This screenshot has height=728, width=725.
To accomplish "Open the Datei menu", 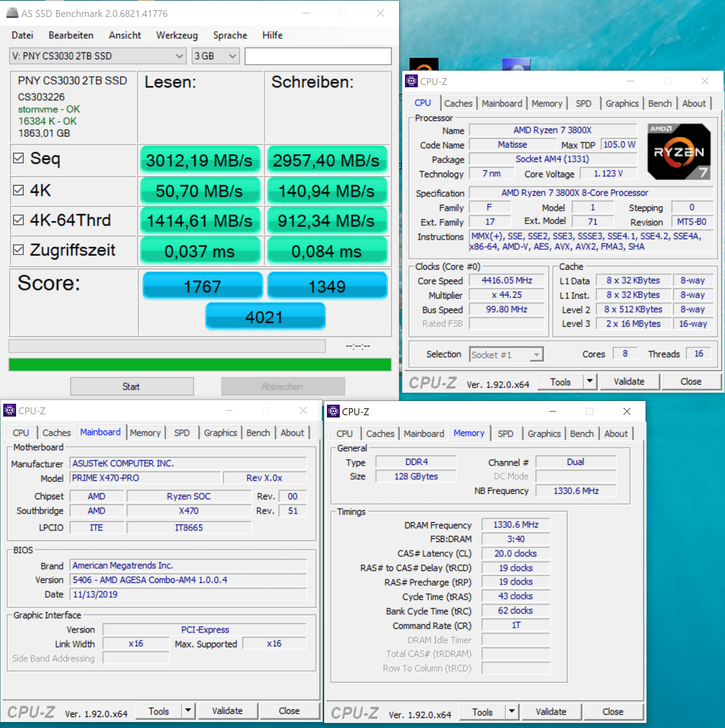I will tap(22, 35).
